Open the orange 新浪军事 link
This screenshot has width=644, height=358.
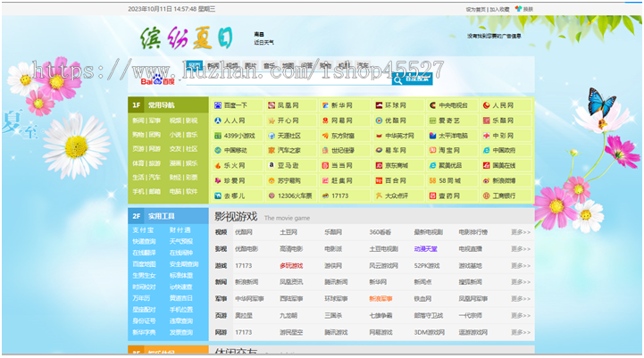point(381,299)
